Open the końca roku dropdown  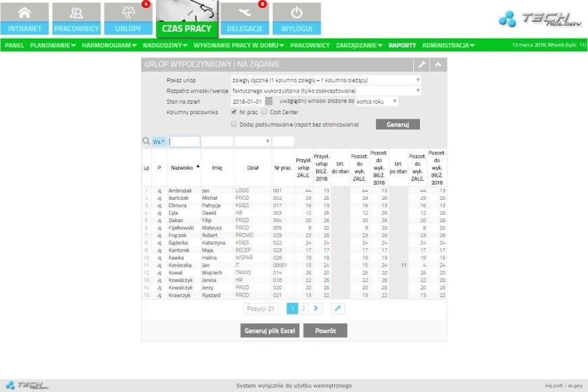pyautogui.click(x=377, y=101)
